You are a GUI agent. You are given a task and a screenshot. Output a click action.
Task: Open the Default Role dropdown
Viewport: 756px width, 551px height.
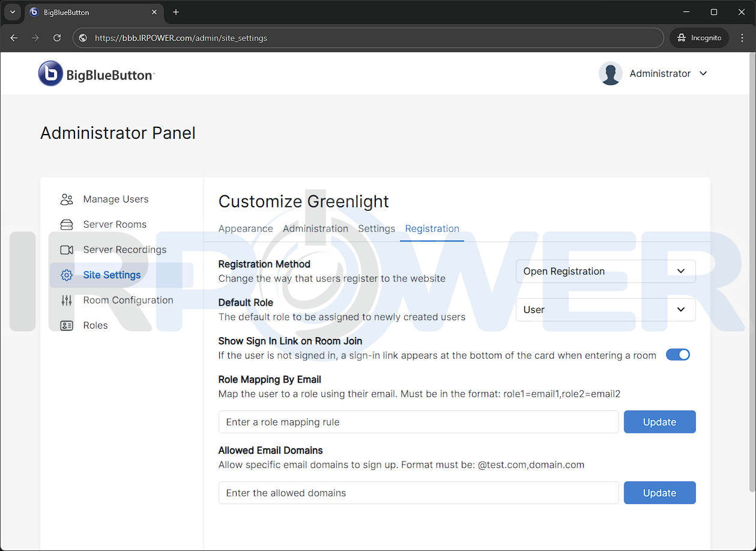pos(605,310)
